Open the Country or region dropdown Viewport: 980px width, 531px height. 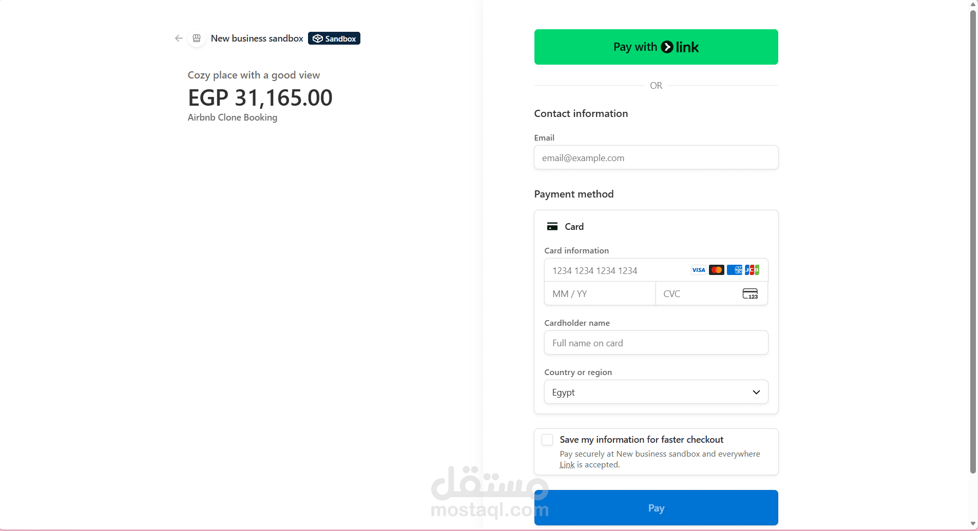click(x=656, y=392)
